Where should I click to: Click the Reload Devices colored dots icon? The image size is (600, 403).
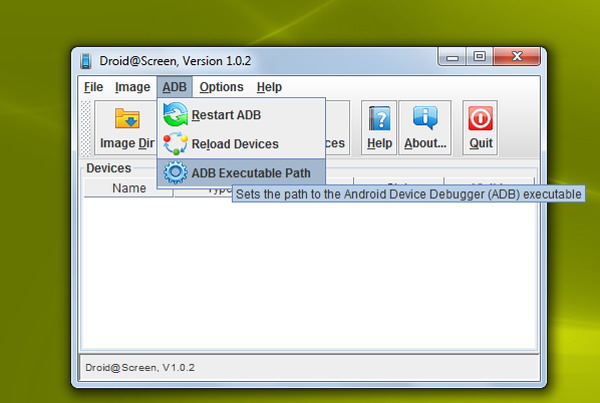pos(175,144)
